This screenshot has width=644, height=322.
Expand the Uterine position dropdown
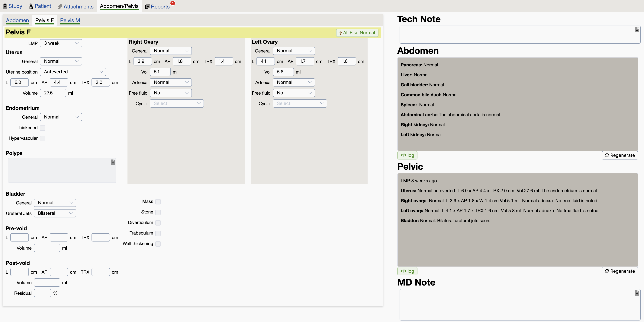click(73, 72)
